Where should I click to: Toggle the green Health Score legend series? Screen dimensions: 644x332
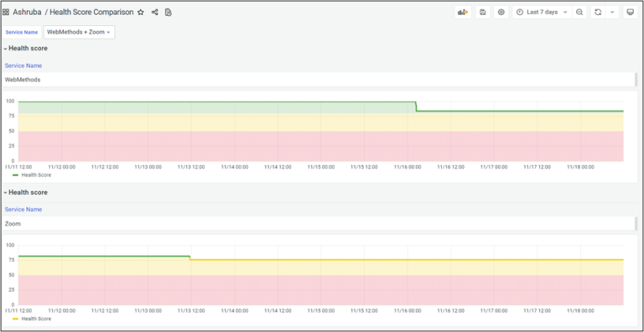tap(32, 175)
